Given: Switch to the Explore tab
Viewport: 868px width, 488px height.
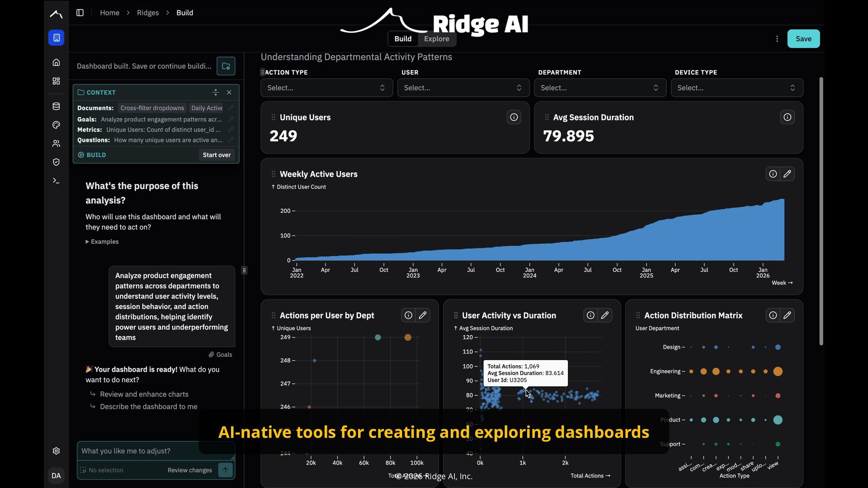Looking at the screenshot, I should click(436, 39).
